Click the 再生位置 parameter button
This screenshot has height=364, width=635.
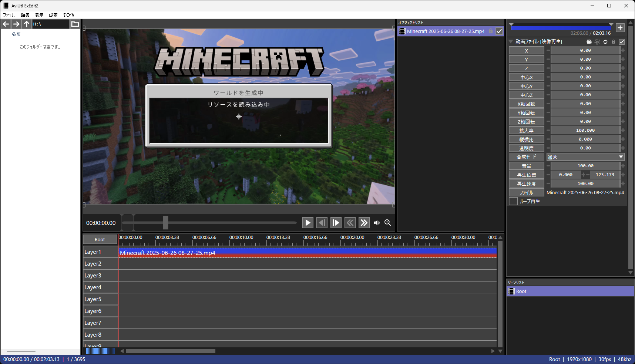click(x=527, y=175)
